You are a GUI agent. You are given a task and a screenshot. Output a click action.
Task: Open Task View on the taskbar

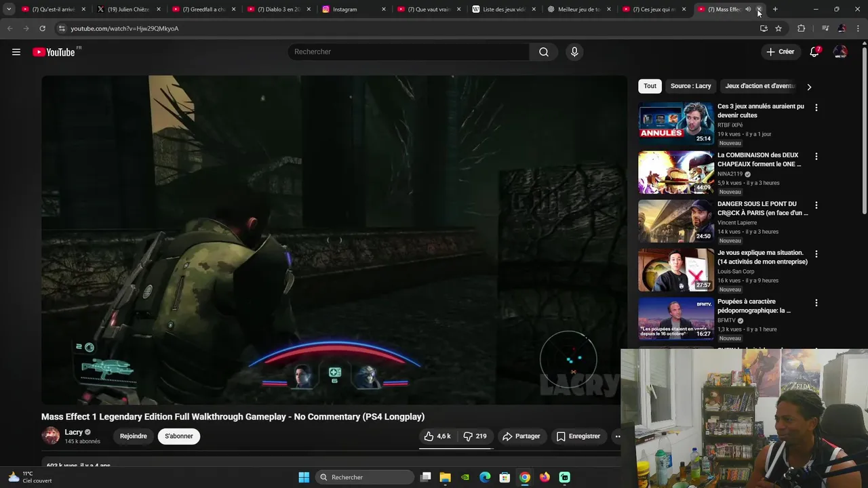(426, 477)
